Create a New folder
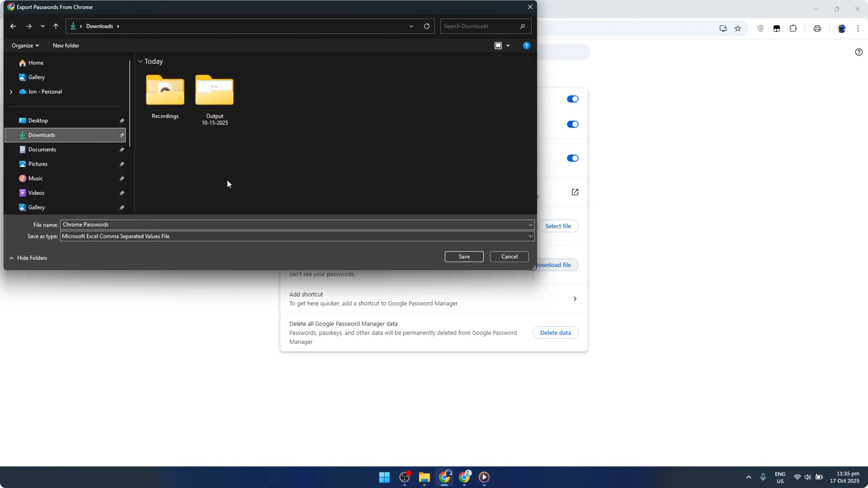Image resolution: width=868 pixels, height=488 pixels. (x=66, y=45)
